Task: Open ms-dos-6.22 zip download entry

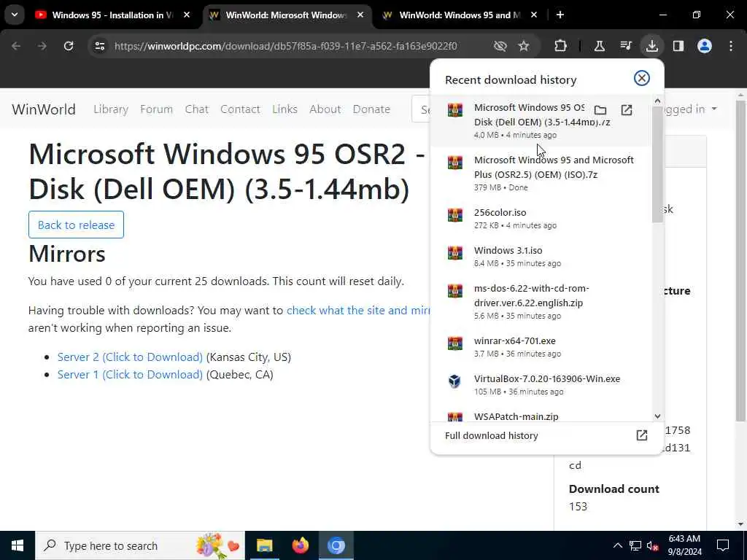Action: coord(541,301)
